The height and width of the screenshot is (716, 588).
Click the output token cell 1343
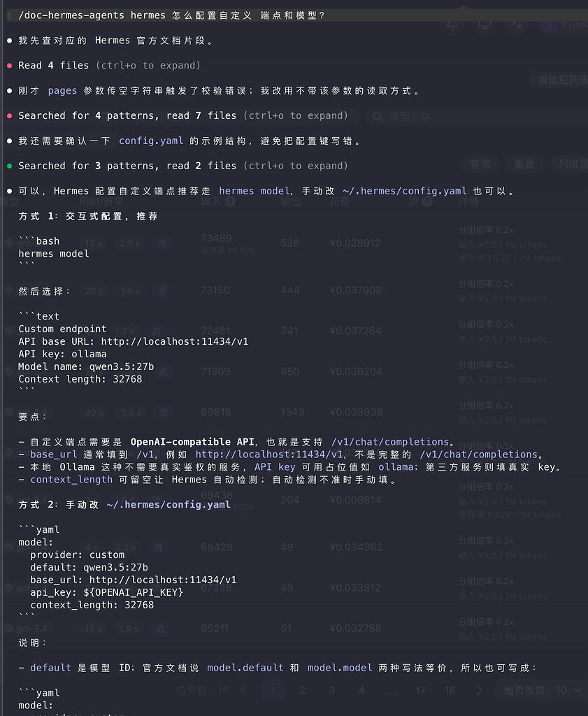(292, 412)
